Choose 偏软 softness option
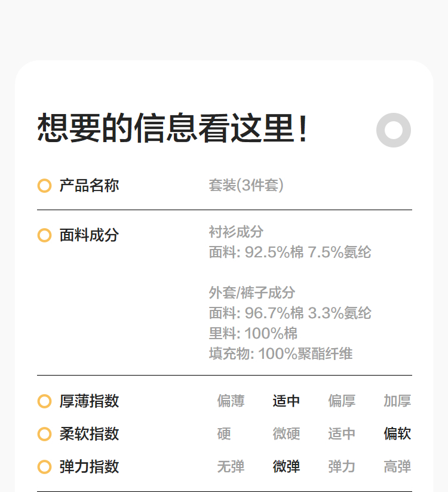448x492 pixels. point(397,434)
